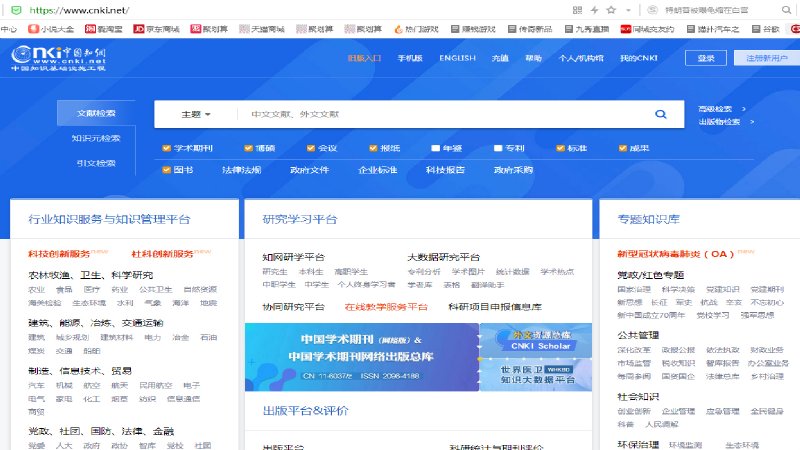
Task: Click the search input field for 中文文献
Action: coord(444,114)
